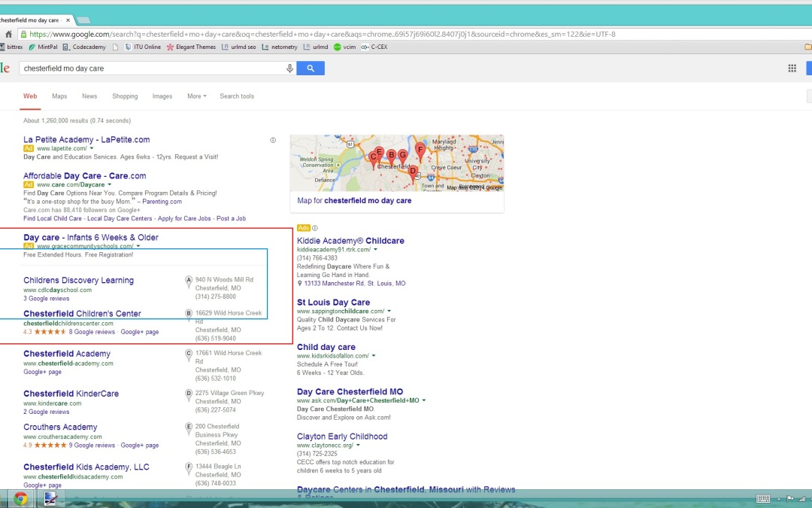The image size is (812, 508).
Task: Click Apply for Care Jobs sitelink
Action: click(x=184, y=219)
